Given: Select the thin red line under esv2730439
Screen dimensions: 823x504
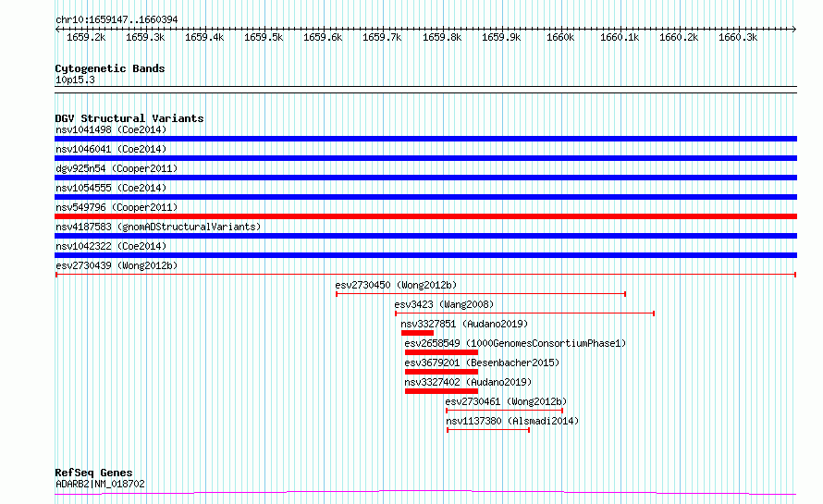Looking at the screenshot, I should (425, 275).
